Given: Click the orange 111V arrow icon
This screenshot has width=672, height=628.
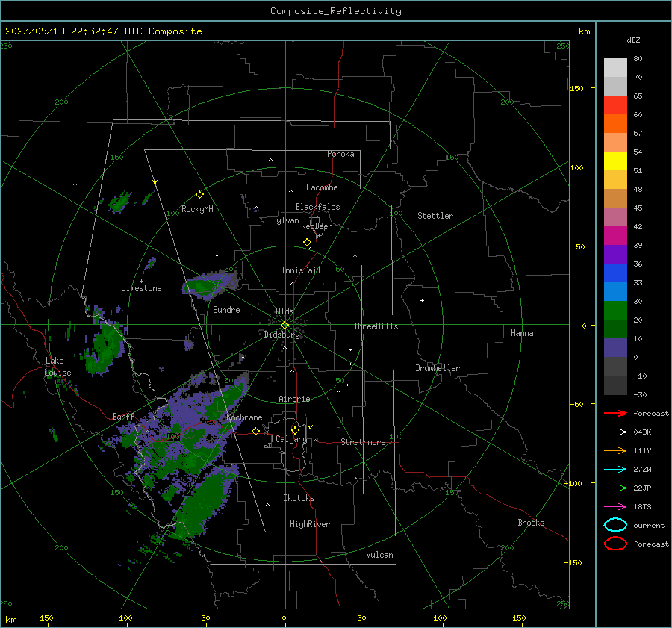Looking at the screenshot, I should (x=615, y=450).
